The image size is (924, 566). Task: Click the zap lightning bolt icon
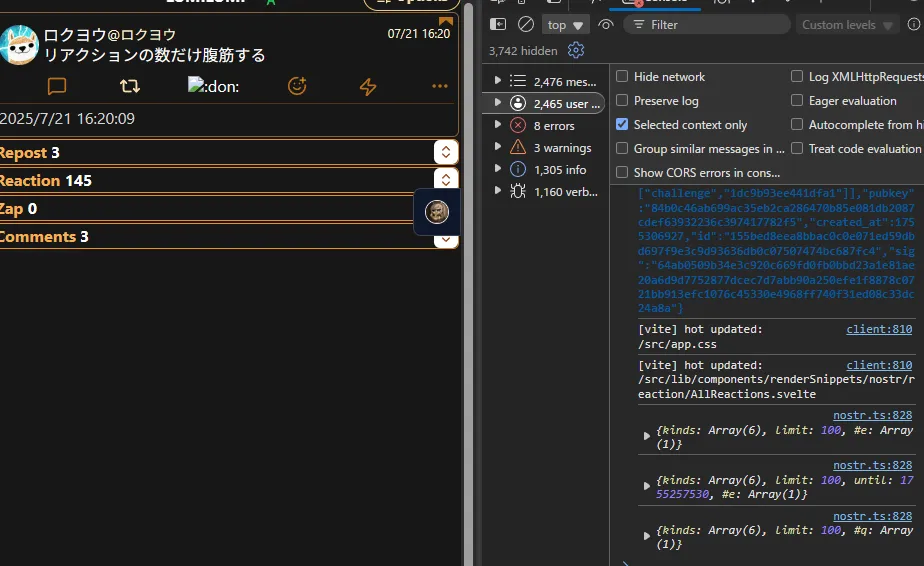368,87
